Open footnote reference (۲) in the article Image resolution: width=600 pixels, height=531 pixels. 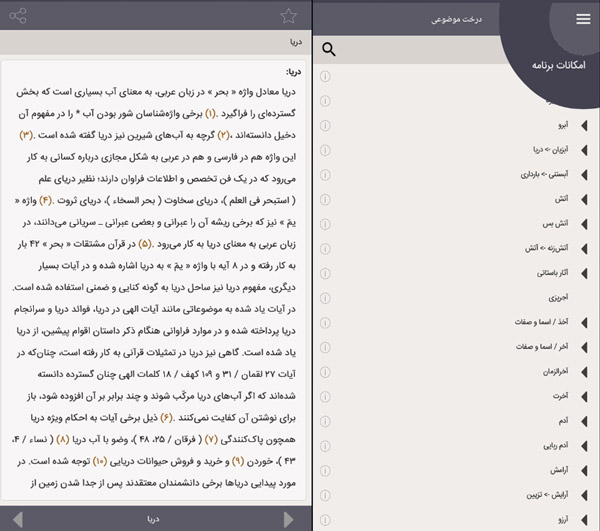(x=223, y=135)
